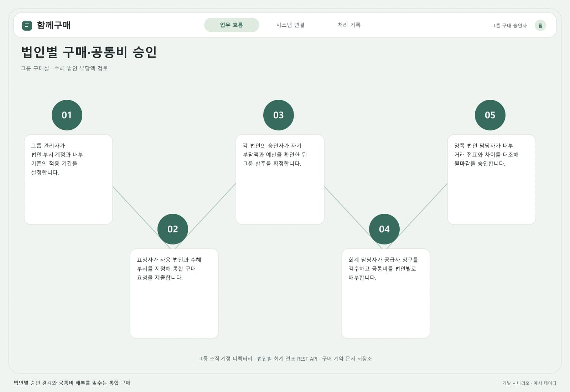The image size is (570, 392).
Task: Switch to the 시스템 연결 tab
Action: click(290, 25)
